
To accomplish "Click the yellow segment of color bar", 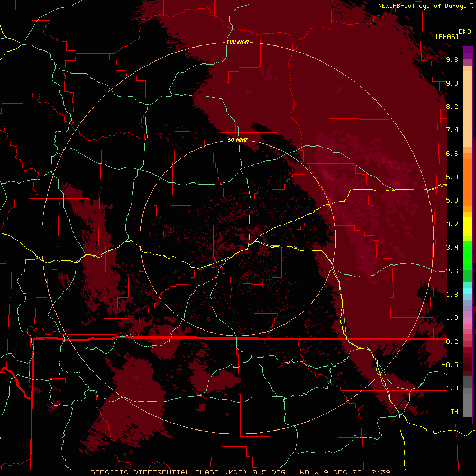I will tap(467, 226).
